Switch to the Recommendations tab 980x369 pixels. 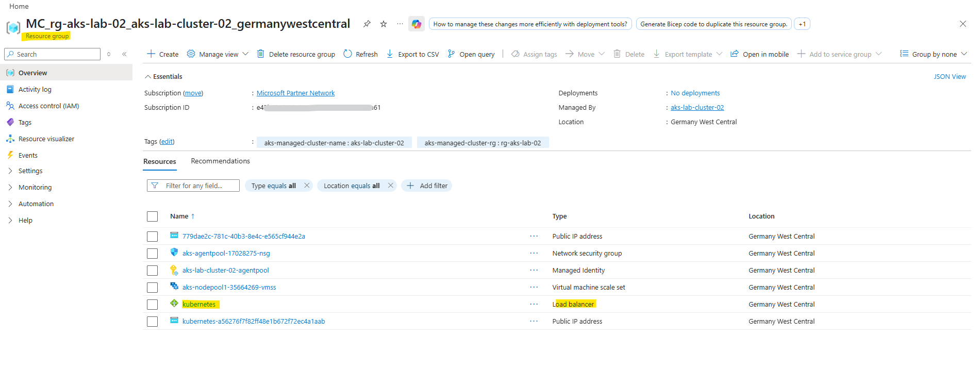220,161
